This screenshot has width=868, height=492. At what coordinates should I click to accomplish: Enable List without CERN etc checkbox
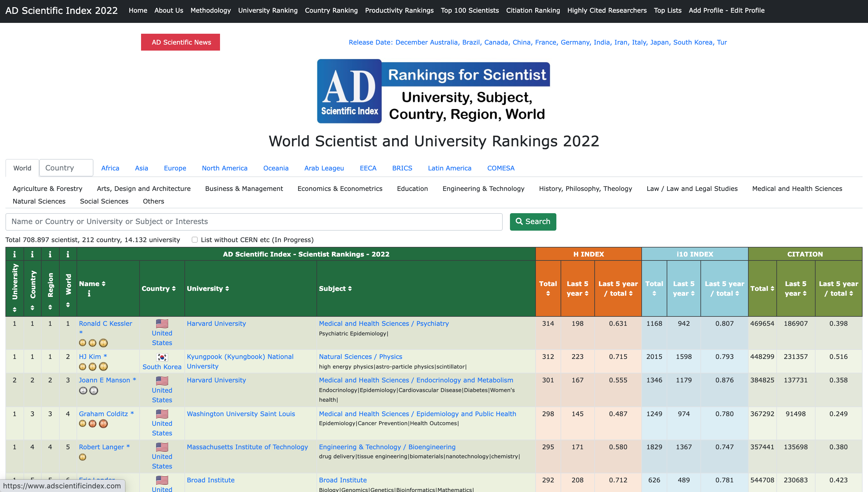[x=194, y=240]
